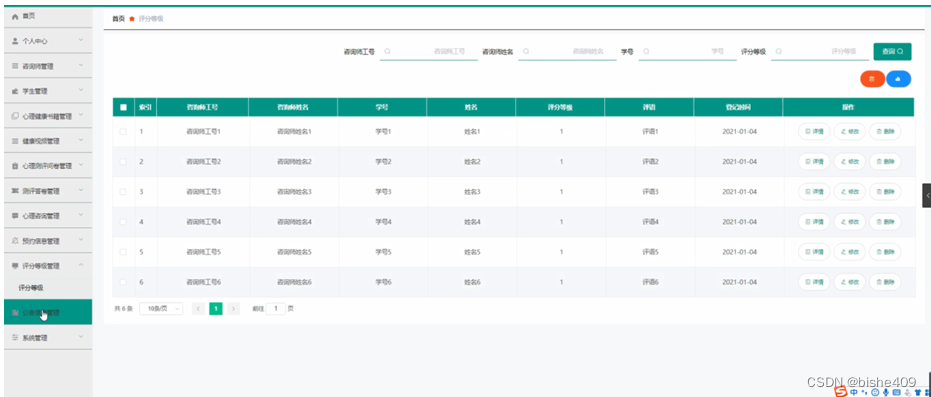
Task: Click the blue round icon button
Action: pyautogui.click(x=898, y=78)
